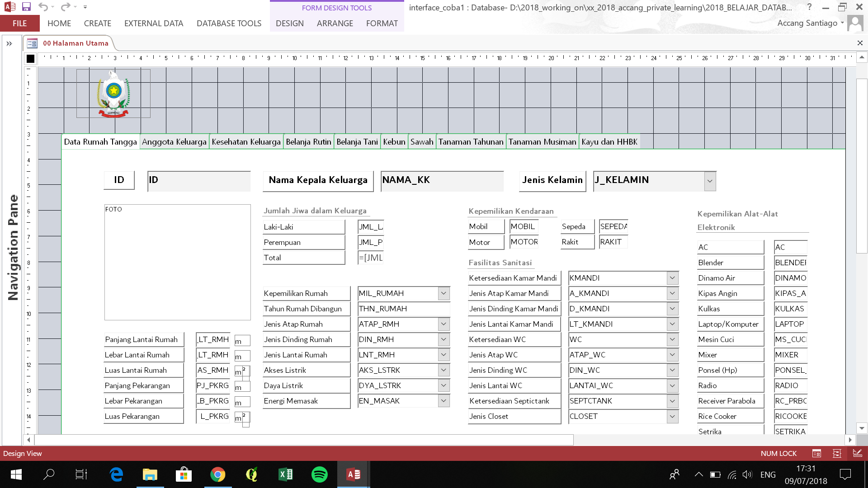868x488 pixels.
Task: Switch to Layout View in status bar
Action: click(x=837, y=453)
